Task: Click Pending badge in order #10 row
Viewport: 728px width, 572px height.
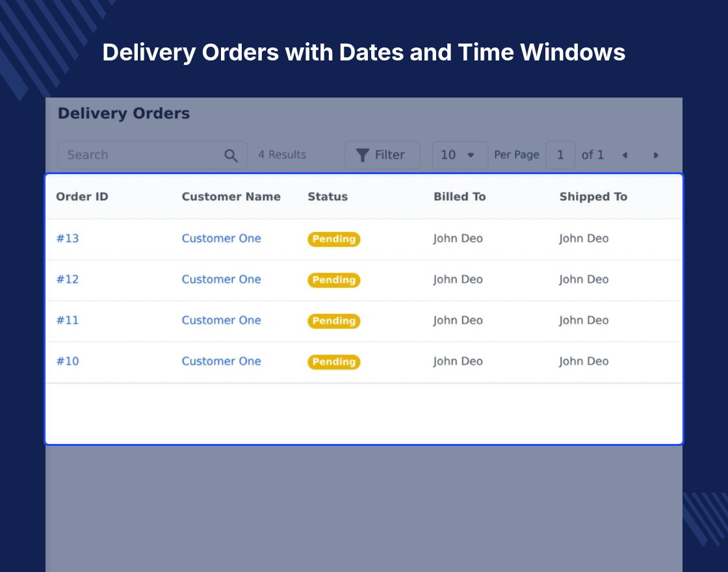Action: point(334,361)
